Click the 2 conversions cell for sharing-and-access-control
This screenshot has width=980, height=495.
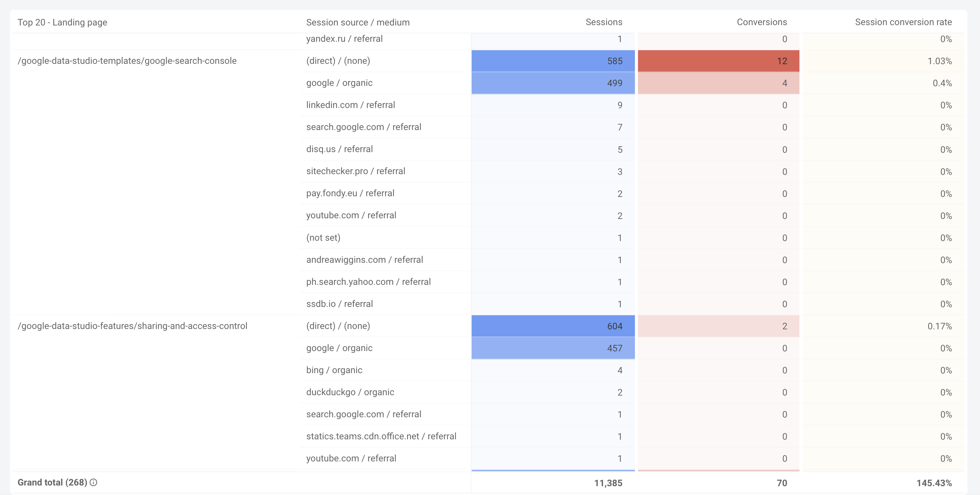pyautogui.click(x=718, y=326)
